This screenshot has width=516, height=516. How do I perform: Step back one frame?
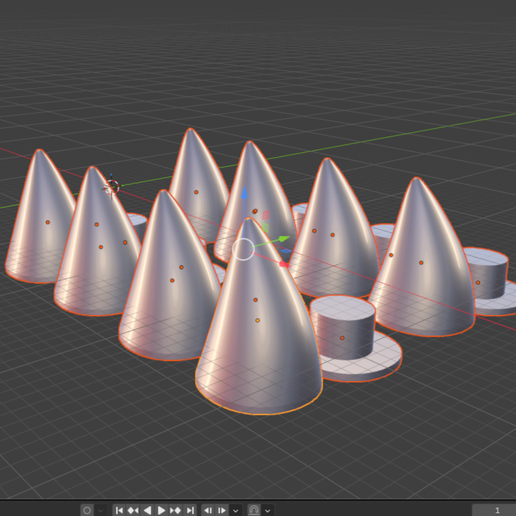click(x=208, y=510)
